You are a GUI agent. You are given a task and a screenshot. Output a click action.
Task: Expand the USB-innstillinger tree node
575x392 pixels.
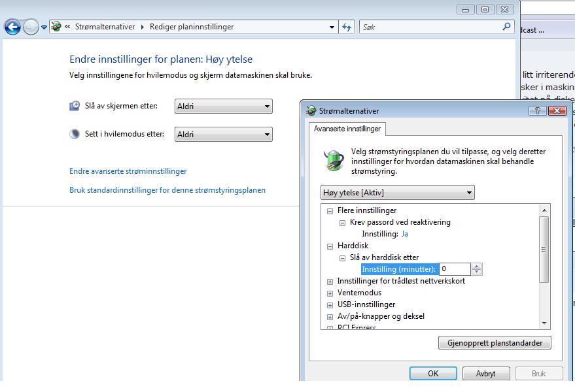click(x=330, y=305)
